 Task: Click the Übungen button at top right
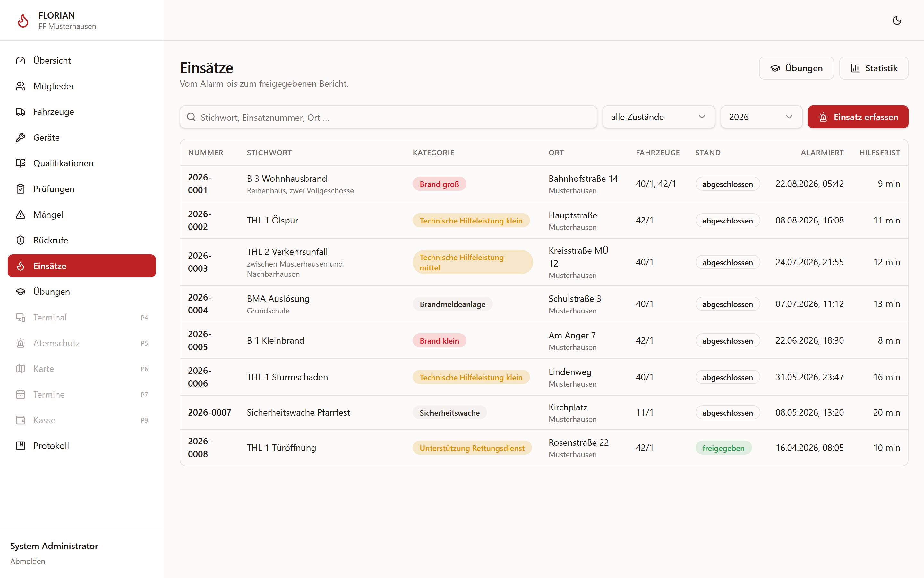[x=797, y=68]
